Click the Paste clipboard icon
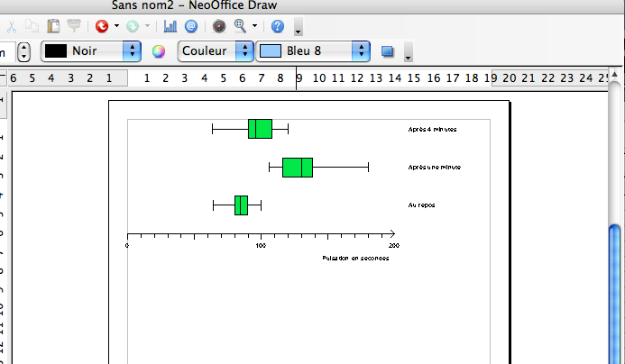625x364 pixels. point(54,26)
